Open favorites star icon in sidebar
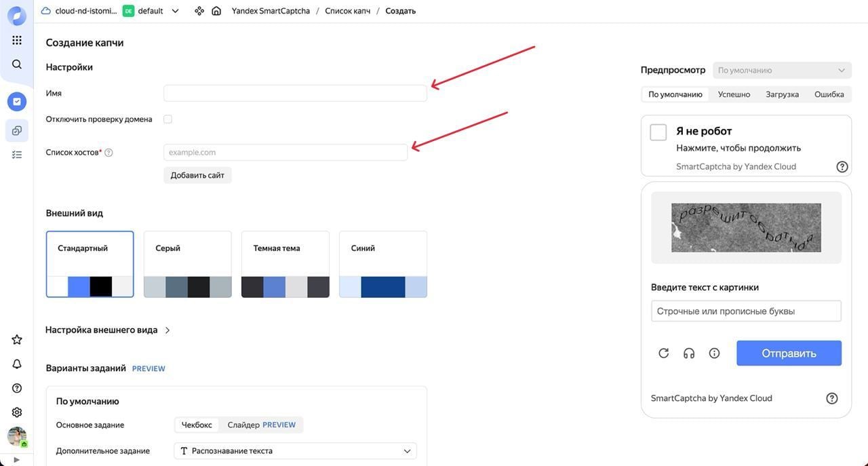 [17, 340]
